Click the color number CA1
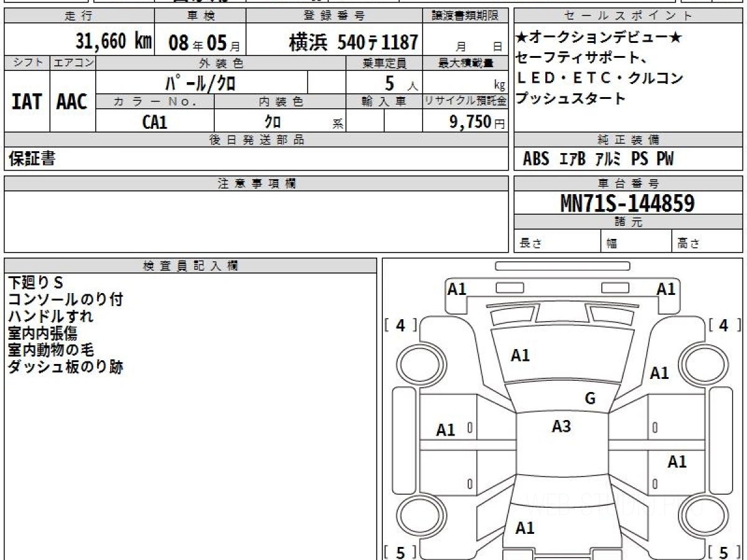The image size is (747, 560). pos(154,122)
